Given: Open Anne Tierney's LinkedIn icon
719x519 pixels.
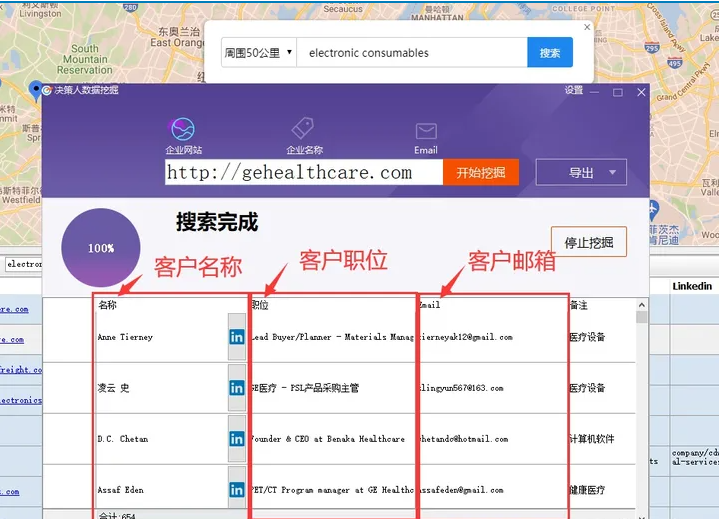Looking at the screenshot, I should pos(237,337).
